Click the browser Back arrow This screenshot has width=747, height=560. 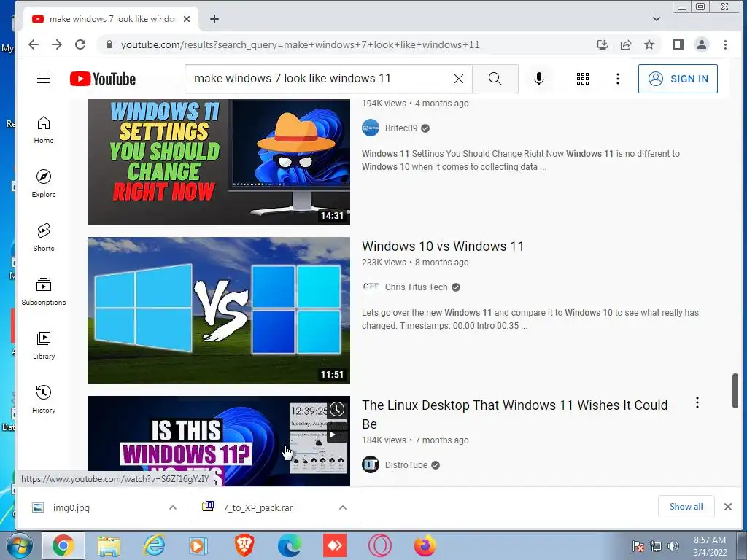click(x=34, y=44)
